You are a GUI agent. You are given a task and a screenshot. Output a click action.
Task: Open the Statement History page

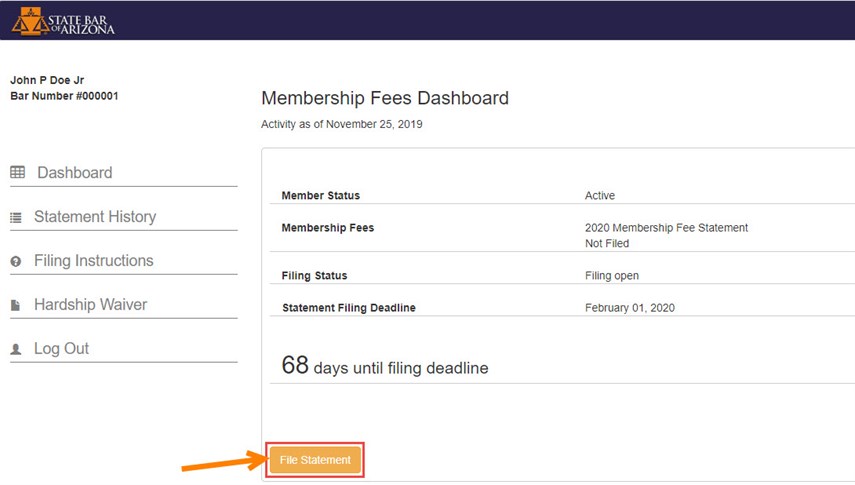pos(95,217)
